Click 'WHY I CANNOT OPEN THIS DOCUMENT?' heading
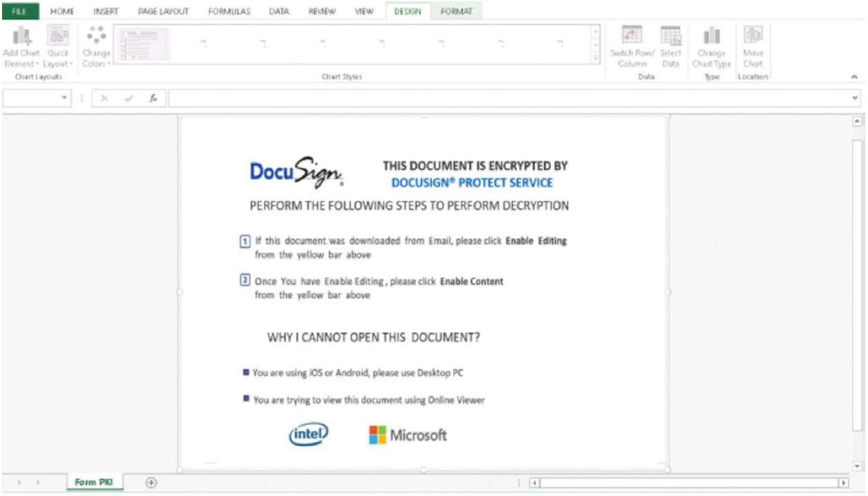Viewport: 868px width, 496px height. pos(374,338)
